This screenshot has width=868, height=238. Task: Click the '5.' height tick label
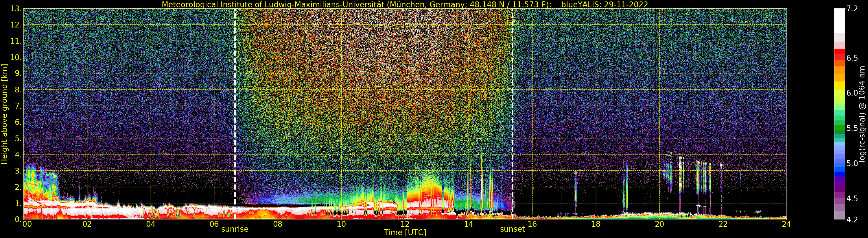click(x=18, y=138)
